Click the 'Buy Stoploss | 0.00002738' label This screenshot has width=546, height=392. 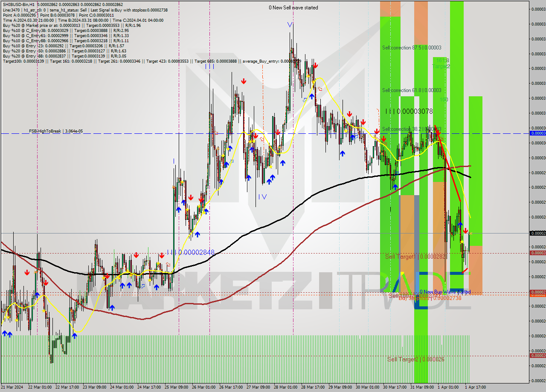click(430, 298)
